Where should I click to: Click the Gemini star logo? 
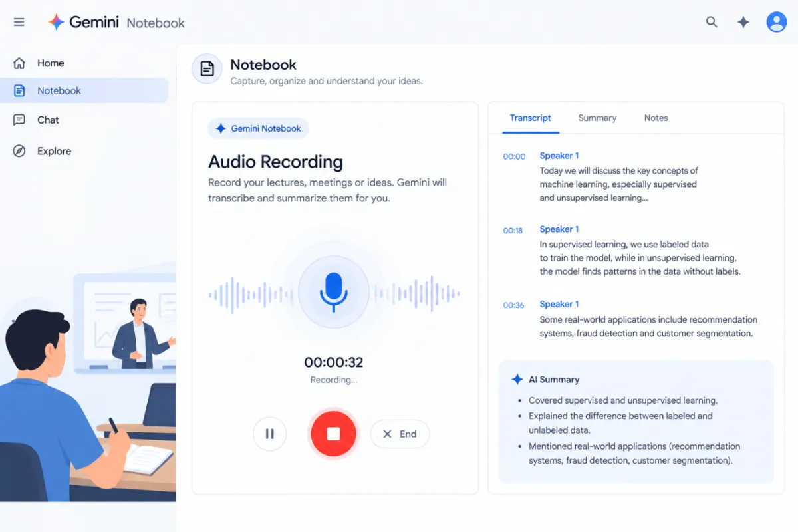(57, 22)
